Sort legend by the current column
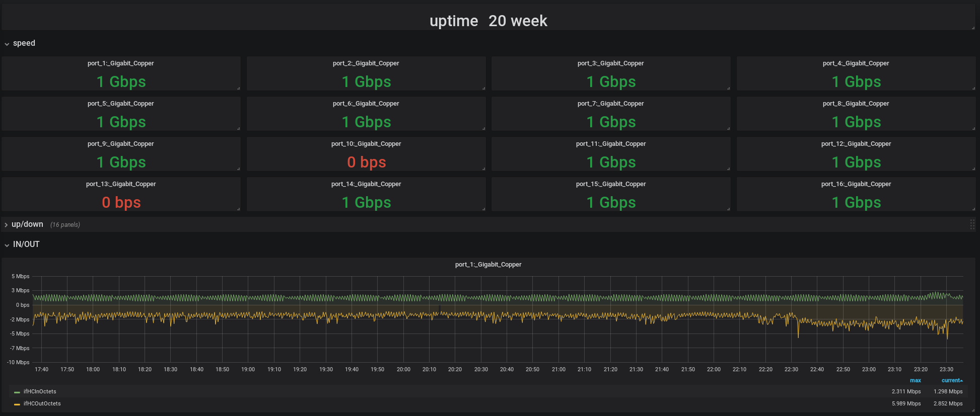The height and width of the screenshot is (416, 980). coord(951,380)
